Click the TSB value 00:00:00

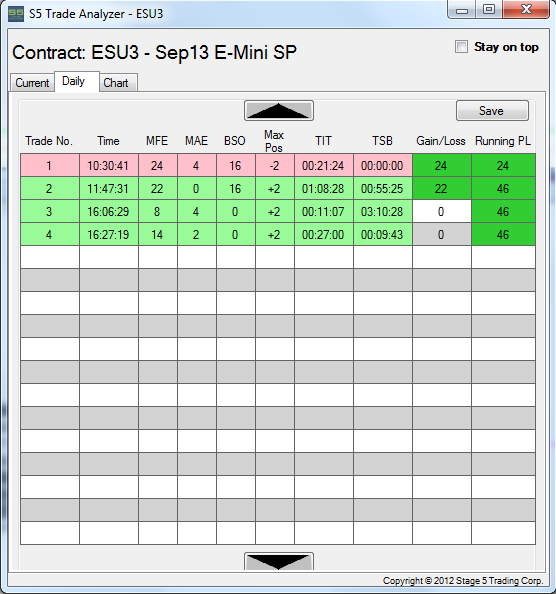383,165
